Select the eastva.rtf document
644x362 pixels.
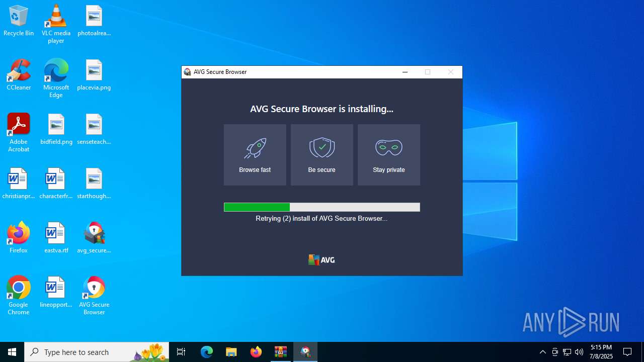pos(56,238)
